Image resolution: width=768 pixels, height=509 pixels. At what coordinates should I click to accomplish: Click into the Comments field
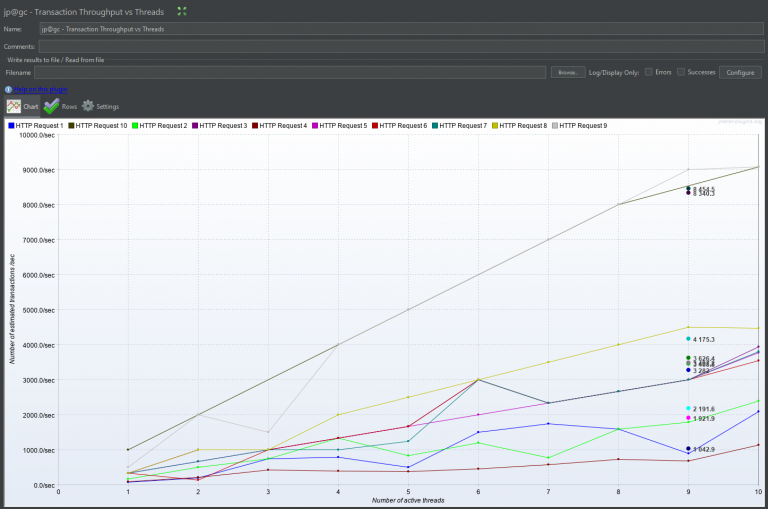pos(400,46)
